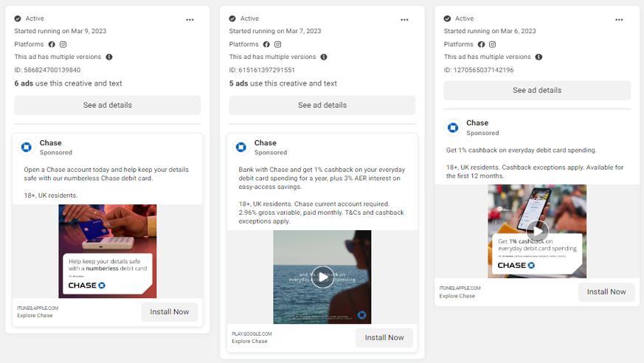Viewport: 644px width, 363px height.
Task: Click Install Now on Mar 6 cashback ad
Action: [x=606, y=292]
